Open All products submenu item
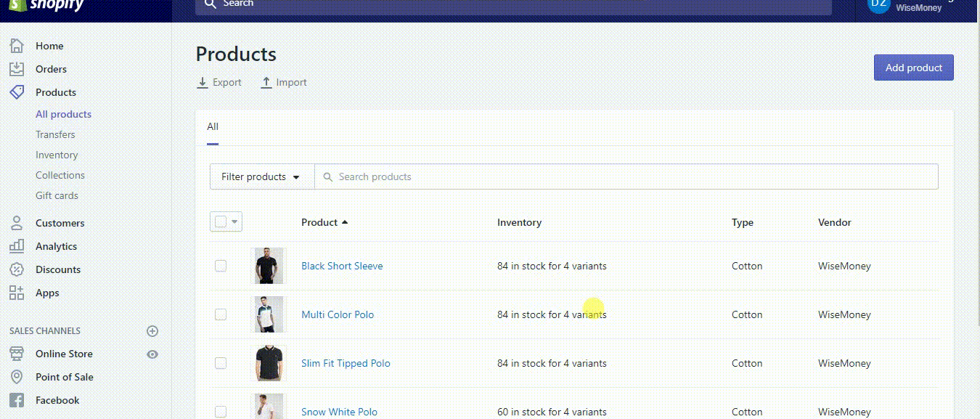The image size is (980, 419). (x=63, y=114)
